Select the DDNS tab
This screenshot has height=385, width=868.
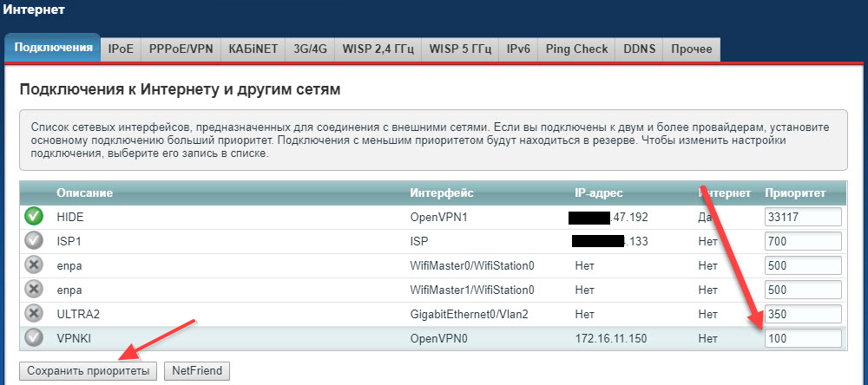click(640, 49)
